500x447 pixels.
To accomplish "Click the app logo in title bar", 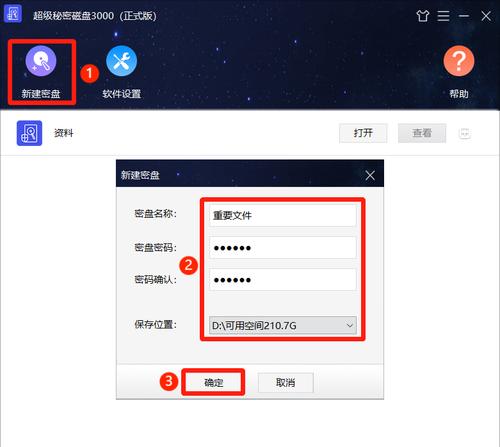I will [12, 14].
